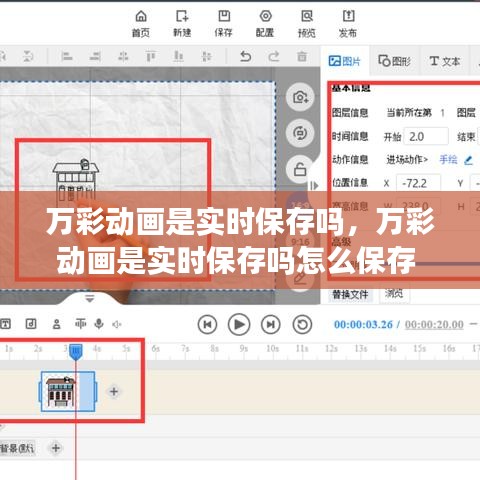Collapse the canvas using the bottom handle
Screen dimensions: 480x480
click(x=90, y=298)
